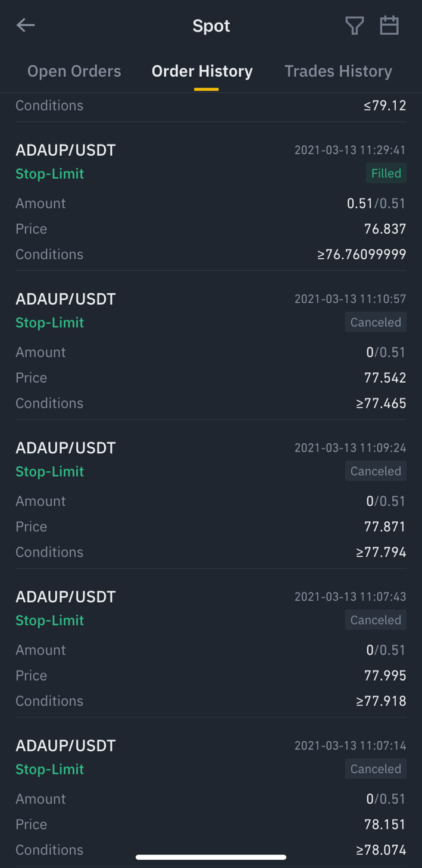Open ADAUP/USDT order priced 77.995

point(65,597)
